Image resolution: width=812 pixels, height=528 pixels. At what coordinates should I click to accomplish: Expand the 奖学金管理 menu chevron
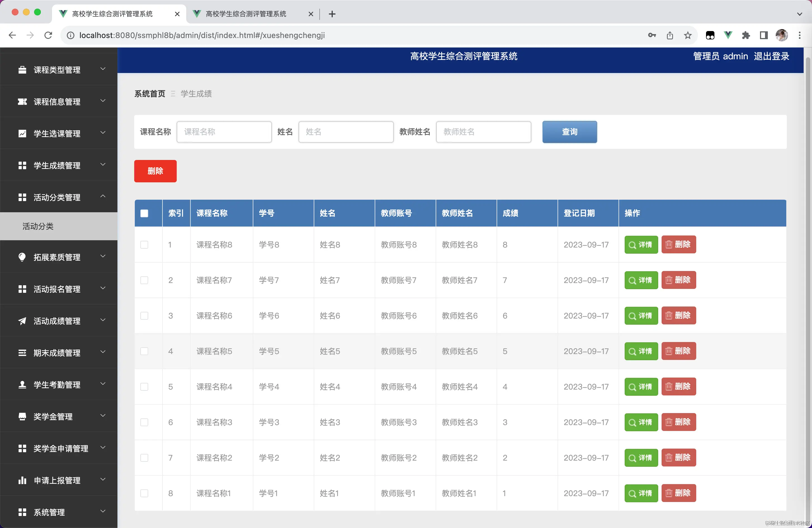103,416
